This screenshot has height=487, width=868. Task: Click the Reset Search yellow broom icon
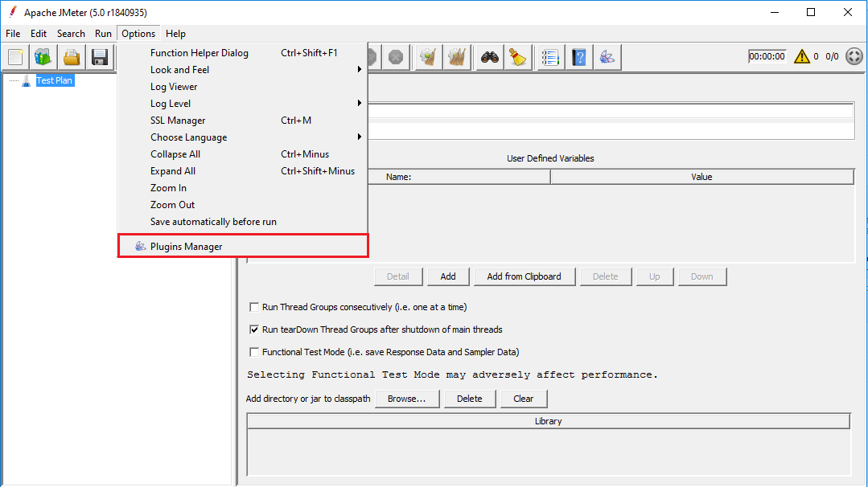518,57
